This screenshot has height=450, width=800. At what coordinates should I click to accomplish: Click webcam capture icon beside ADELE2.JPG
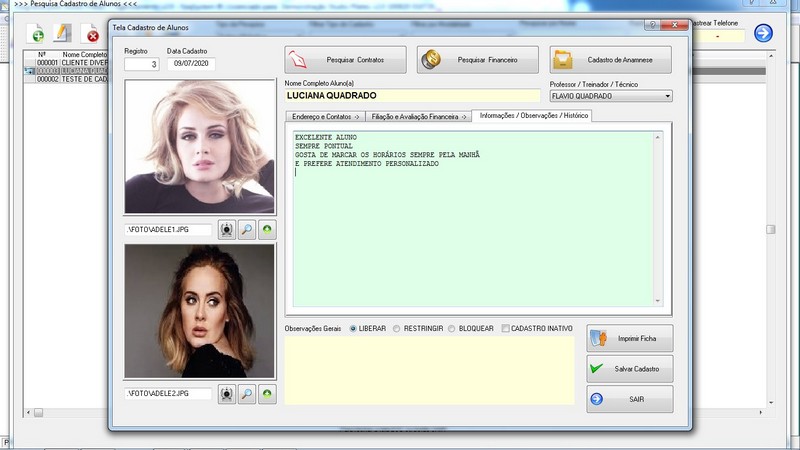click(227, 394)
